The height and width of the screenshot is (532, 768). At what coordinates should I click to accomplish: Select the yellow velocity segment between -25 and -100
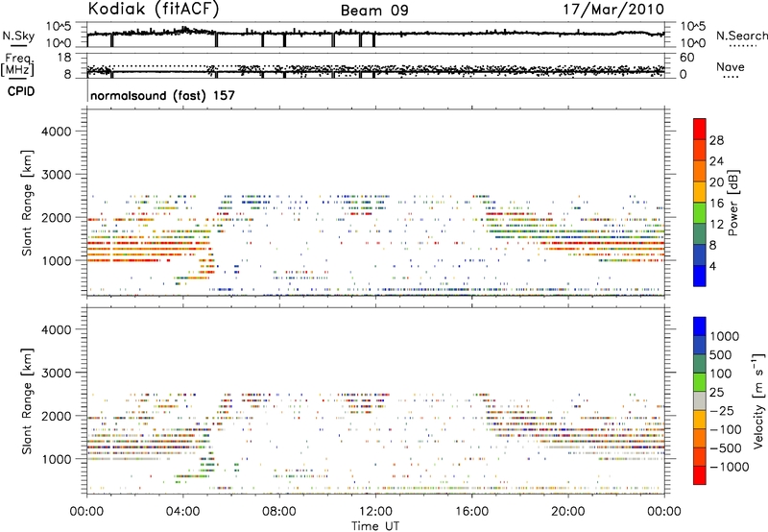pos(700,420)
